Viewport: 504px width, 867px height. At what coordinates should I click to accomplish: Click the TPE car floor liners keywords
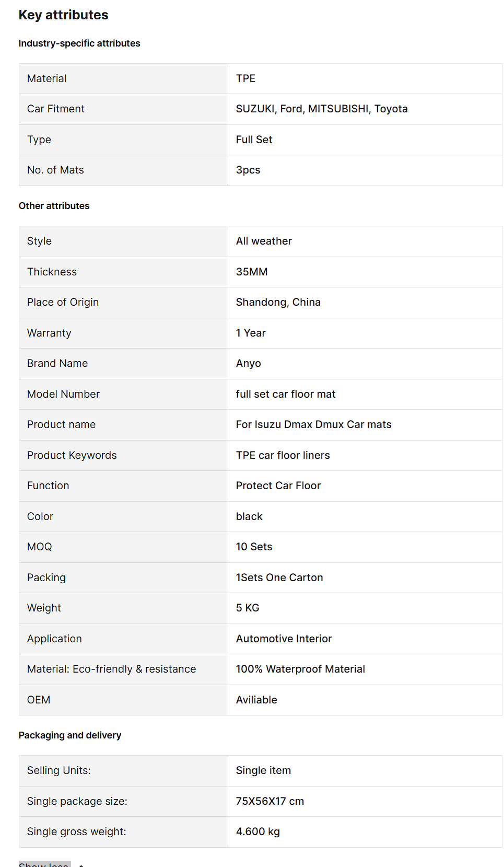coord(283,455)
